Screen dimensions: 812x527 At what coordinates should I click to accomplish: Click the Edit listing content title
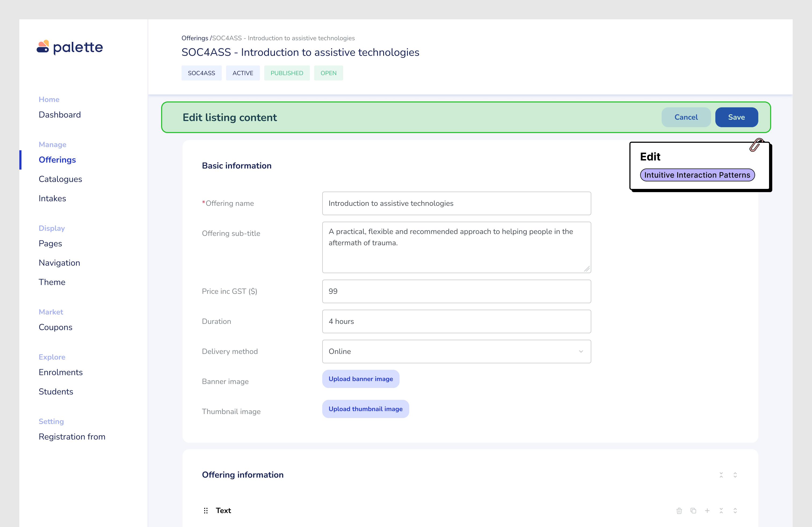point(229,117)
